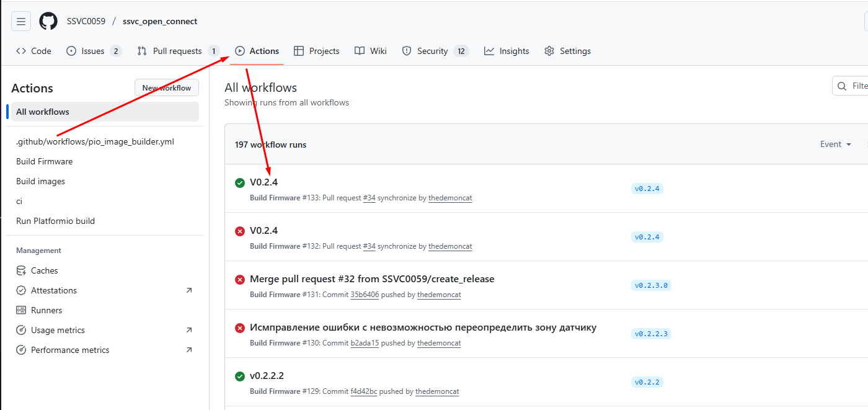868x410 pixels.
Task: Click the v0.2.3.0 branch label
Action: point(651,285)
